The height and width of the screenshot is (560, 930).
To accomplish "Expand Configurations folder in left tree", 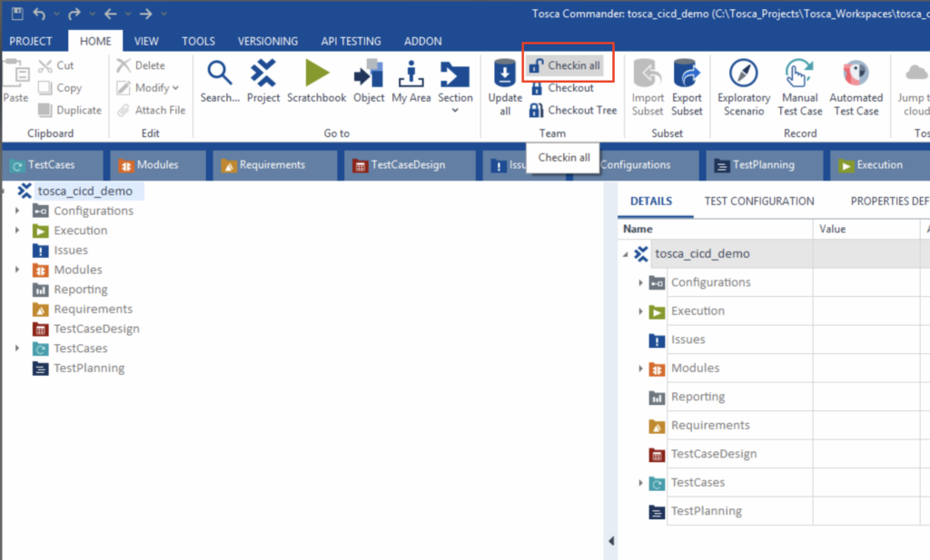I will coord(17,211).
